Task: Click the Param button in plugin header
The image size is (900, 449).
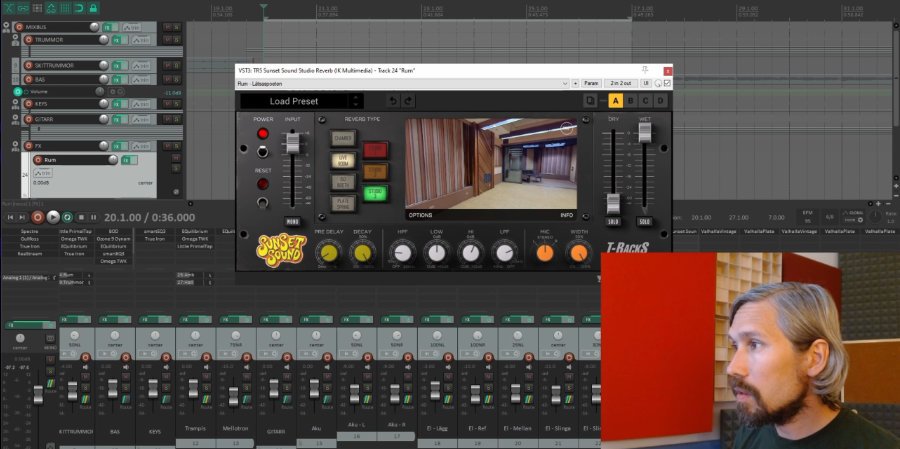Action: click(591, 83)
